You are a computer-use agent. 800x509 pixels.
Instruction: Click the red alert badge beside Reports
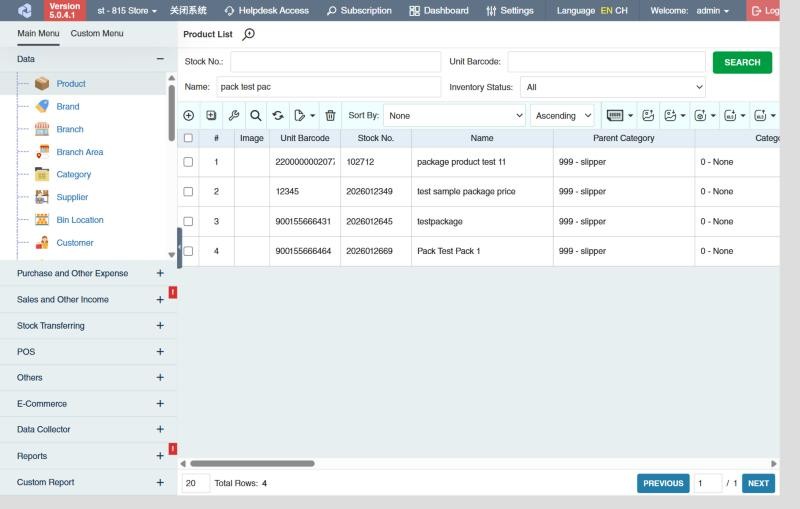173,449
